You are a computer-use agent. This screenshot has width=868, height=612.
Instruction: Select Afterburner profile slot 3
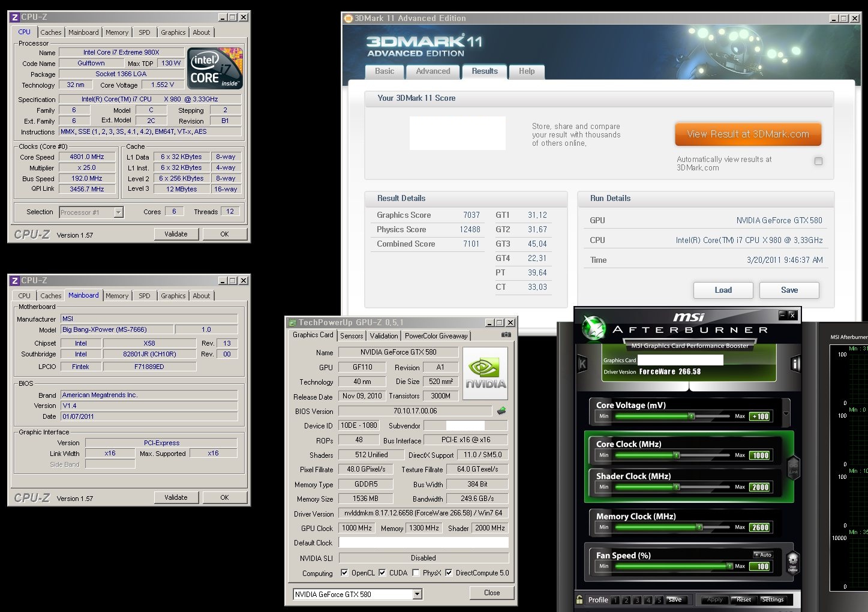[x=637, y=599]
